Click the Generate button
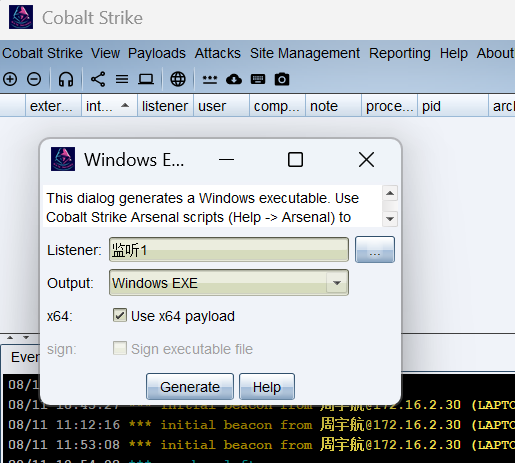Image resolution: width=515 pixels, height=463 pixels. pyautogui.click(x=190, y=387)
